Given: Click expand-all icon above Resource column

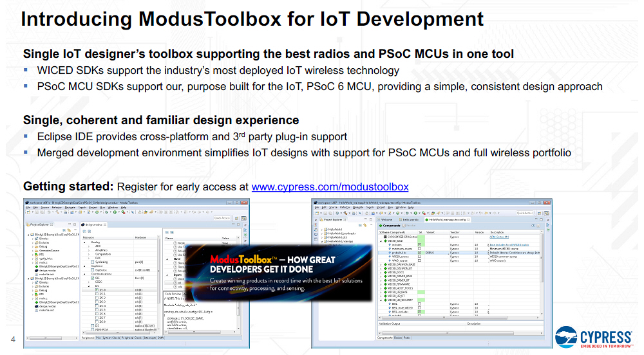Looking at the screenshot, I should pos(89,232).
